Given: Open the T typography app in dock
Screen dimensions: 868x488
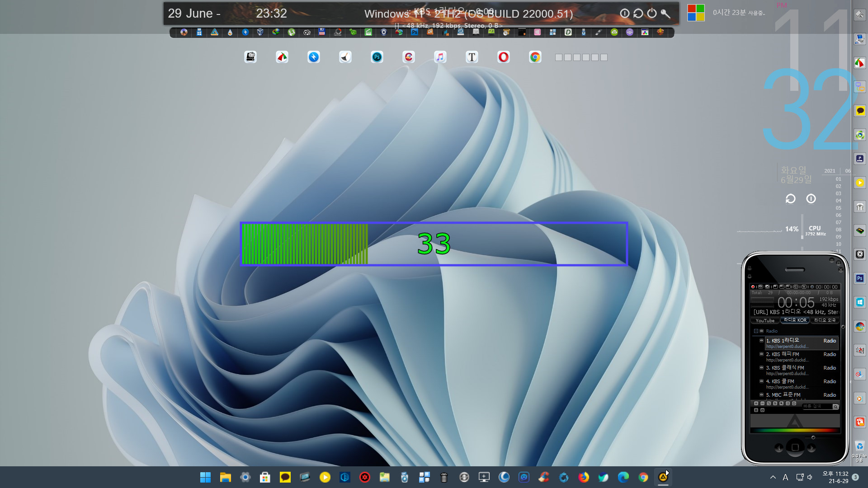Looking at the screenshot, I should coord(472,57).
